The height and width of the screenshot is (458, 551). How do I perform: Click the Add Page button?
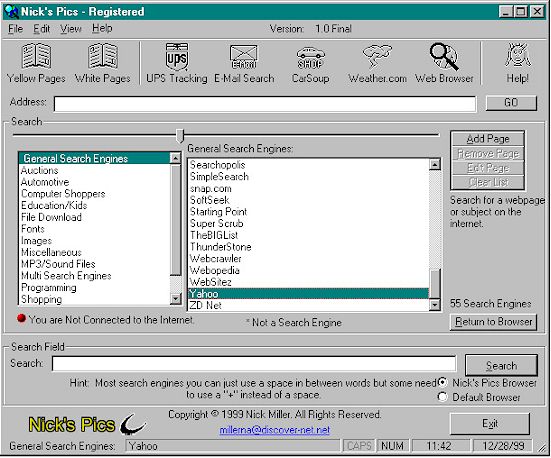[488, 139]
